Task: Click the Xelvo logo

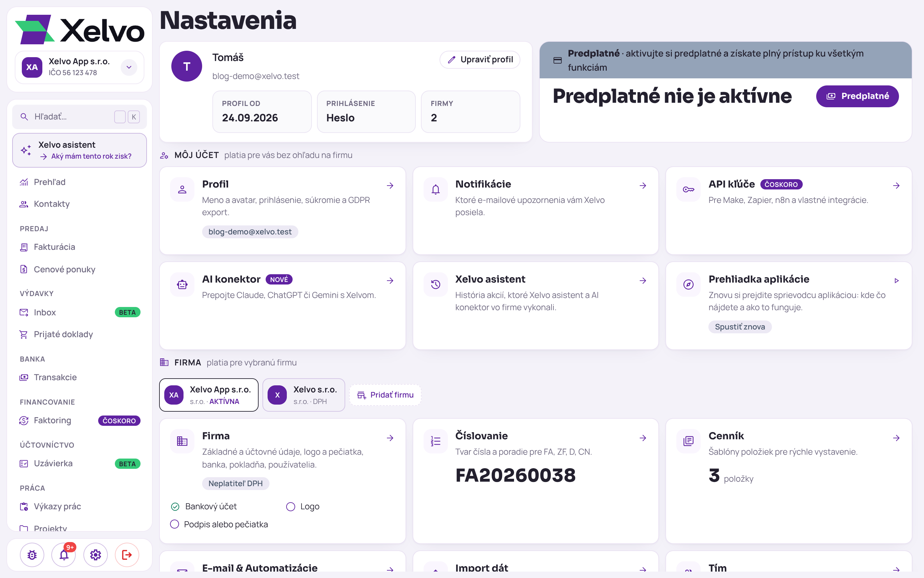Action: pos(80,30)
